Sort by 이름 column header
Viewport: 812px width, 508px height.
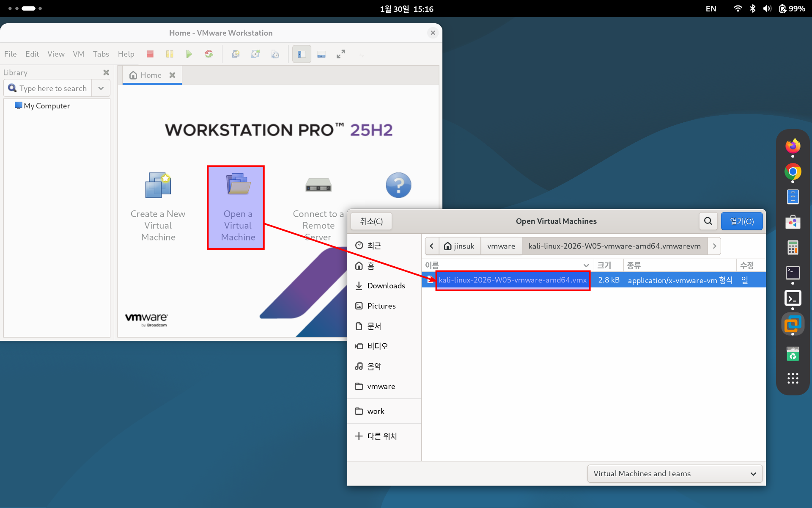click(x=507, y=265)
